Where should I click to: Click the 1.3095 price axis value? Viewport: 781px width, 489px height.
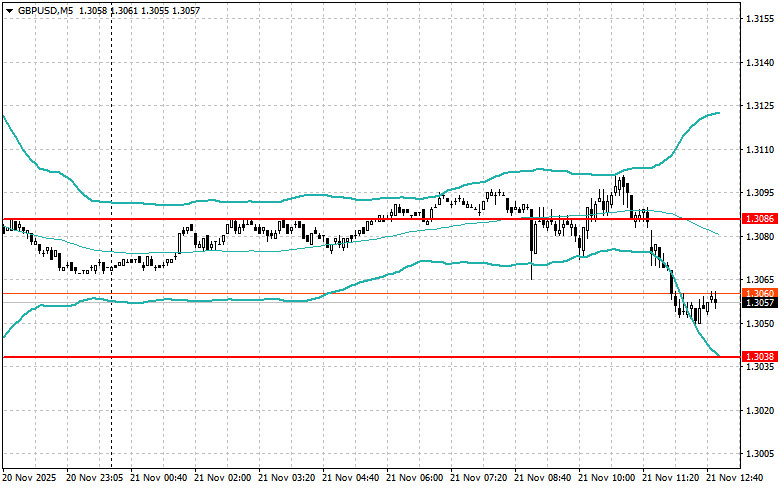760,193
